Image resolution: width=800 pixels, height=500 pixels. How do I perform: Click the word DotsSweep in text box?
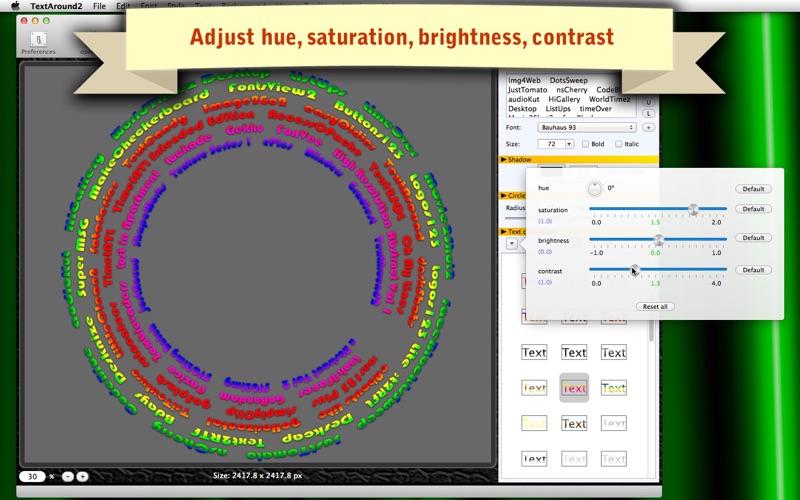(x=568, y=81)
